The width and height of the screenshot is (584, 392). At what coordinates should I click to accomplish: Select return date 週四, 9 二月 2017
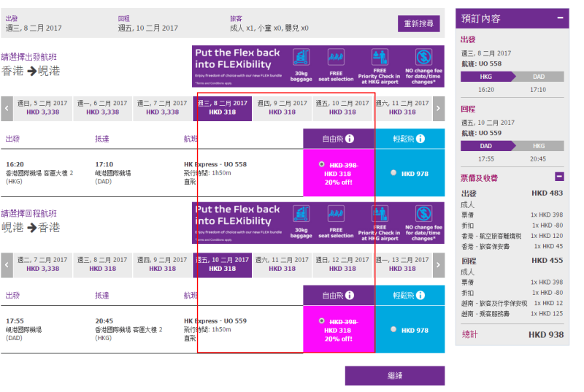click(162, 265)
